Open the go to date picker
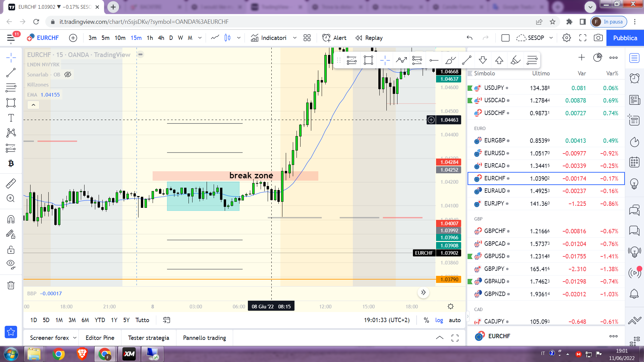This screenshot has width=644, height=362. pos(166,320)
